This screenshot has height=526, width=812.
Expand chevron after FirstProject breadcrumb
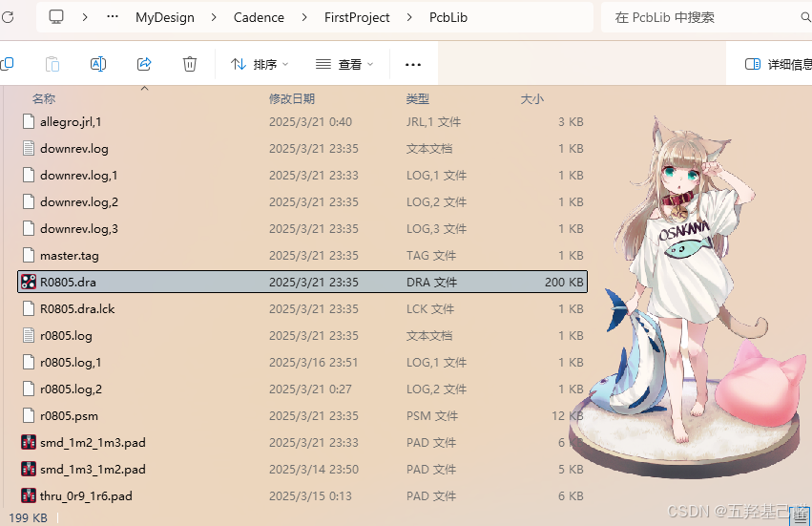point(409,17)
